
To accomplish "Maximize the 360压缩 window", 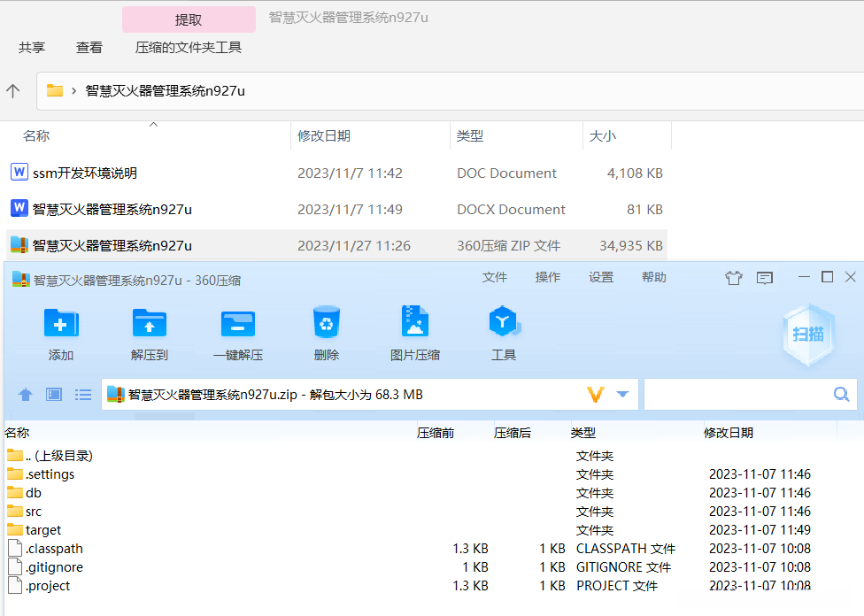I will coord(827,277).
